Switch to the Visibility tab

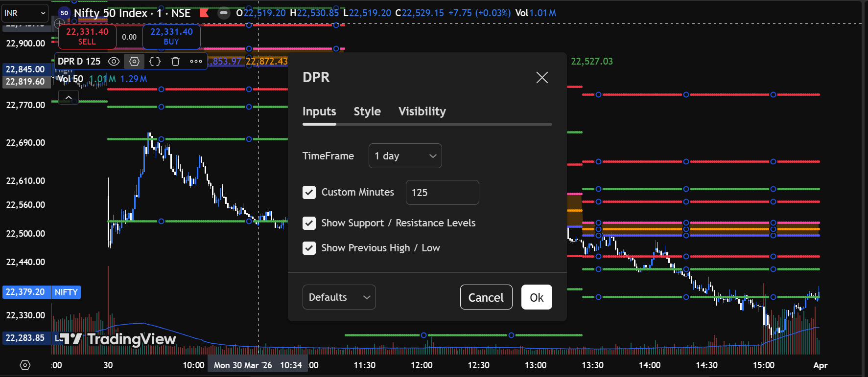(422, 111)
